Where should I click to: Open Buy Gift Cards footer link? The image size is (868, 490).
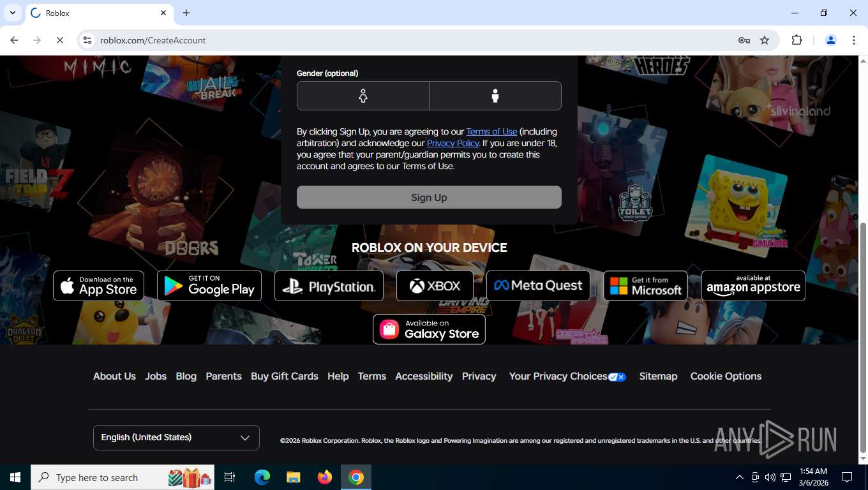[285, 376]
